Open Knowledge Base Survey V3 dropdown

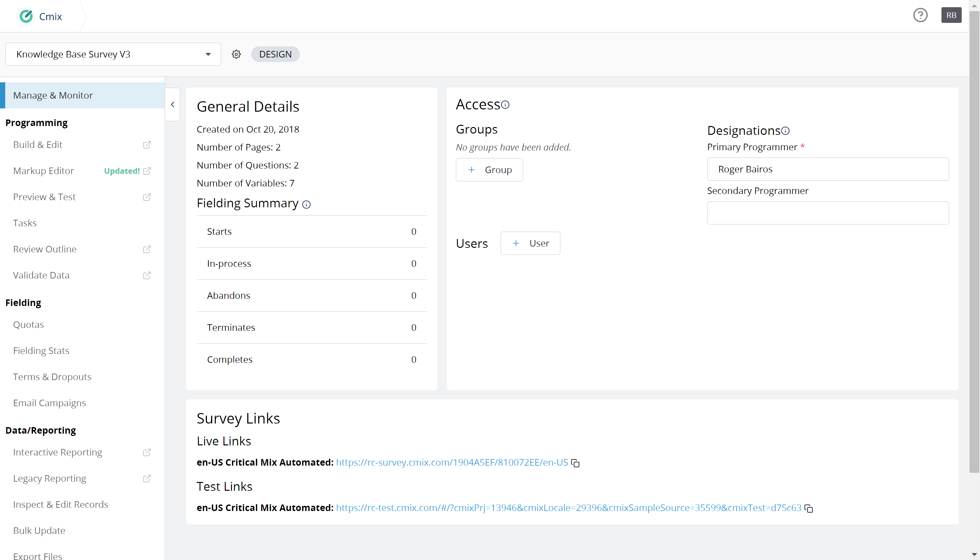113,54
